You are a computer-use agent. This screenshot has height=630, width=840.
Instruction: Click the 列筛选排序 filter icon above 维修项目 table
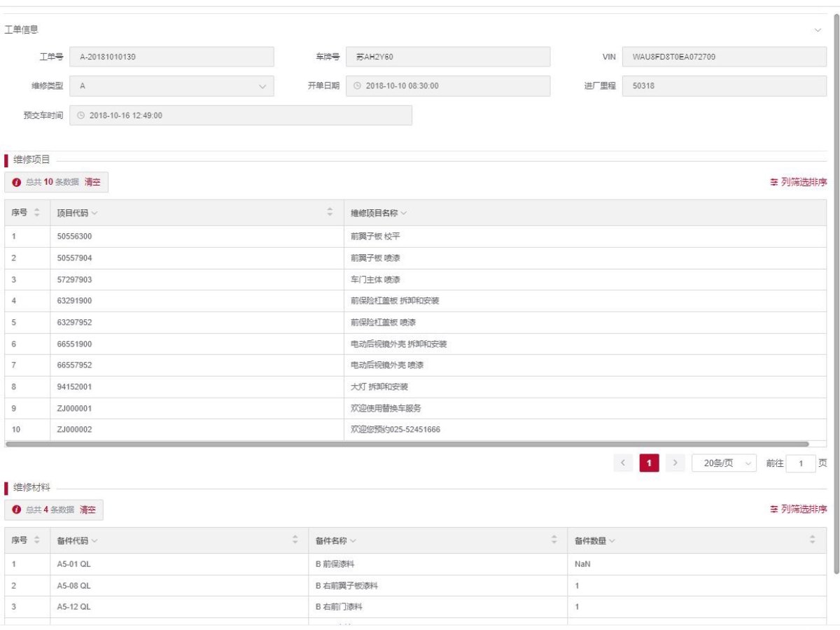tap(774, 182)
